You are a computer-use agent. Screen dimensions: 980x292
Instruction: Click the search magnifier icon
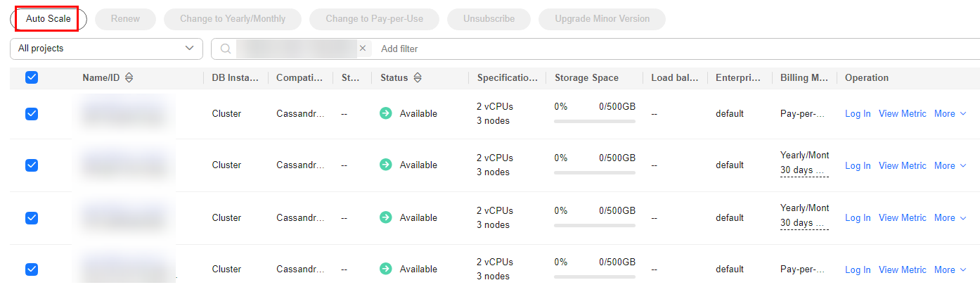click(225, 49)
